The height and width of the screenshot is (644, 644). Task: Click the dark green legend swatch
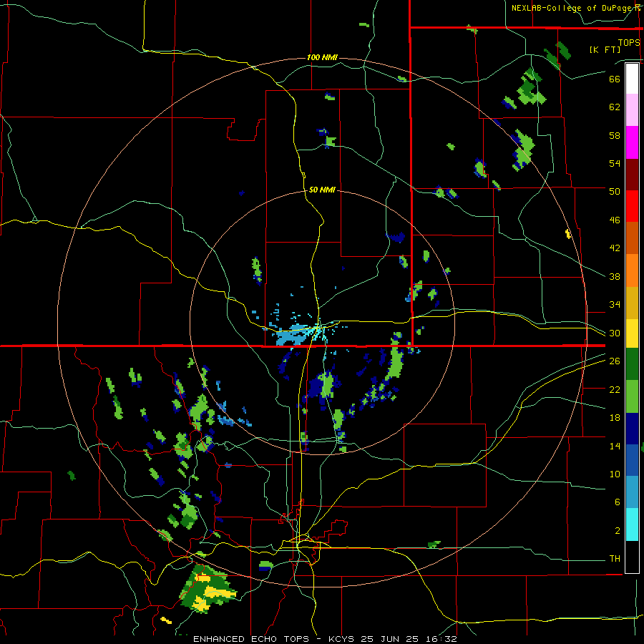pyautogui.click(x=632, y=364)
